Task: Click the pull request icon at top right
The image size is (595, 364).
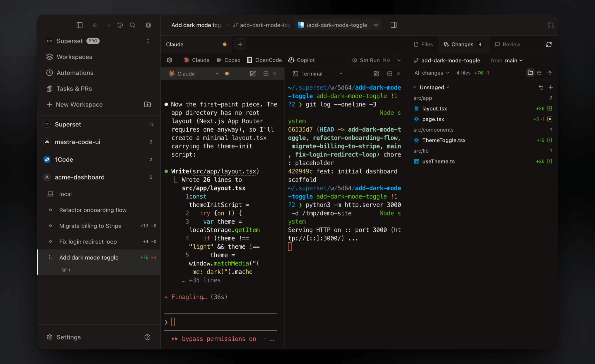Action: click(x=550, y=25)
